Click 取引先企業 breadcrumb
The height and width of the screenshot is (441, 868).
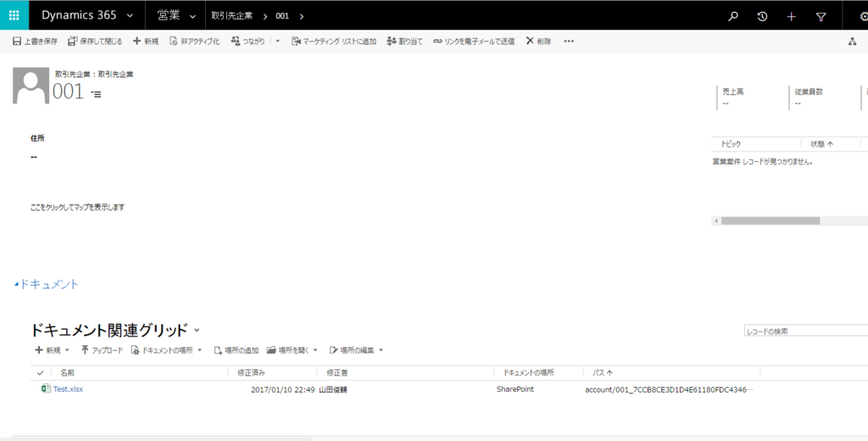tap(232, 16)
